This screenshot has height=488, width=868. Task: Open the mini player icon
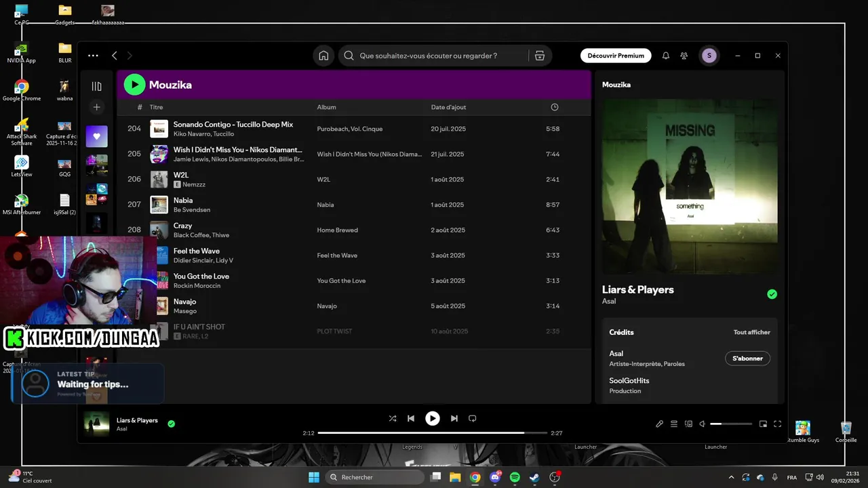(x=763, y=424)
